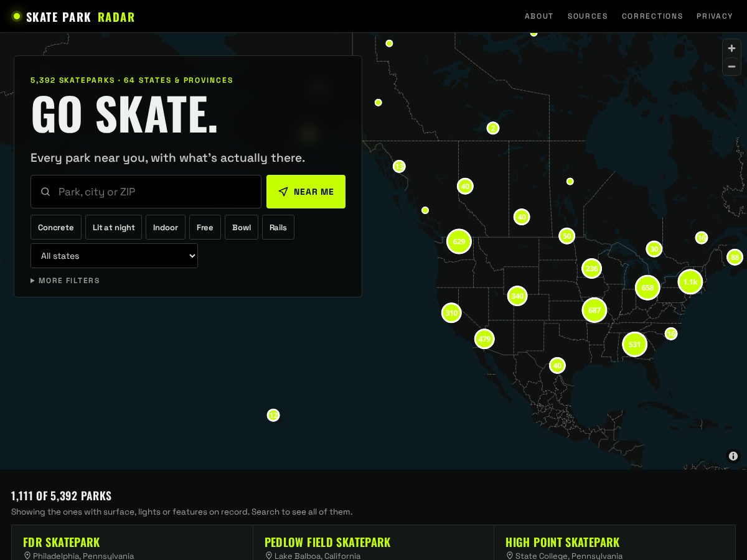Open the Corrections page

coord(652,16)
